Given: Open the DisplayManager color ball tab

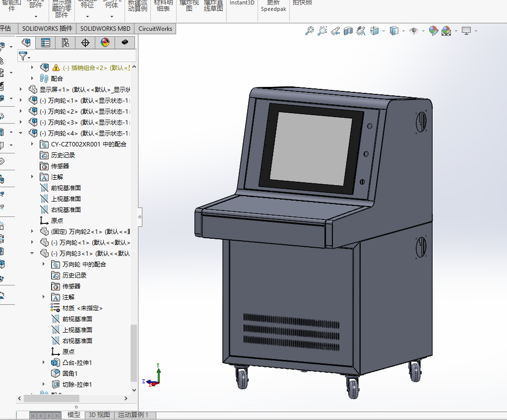Looking at the screenshot, I should click(x=105, y=42).
